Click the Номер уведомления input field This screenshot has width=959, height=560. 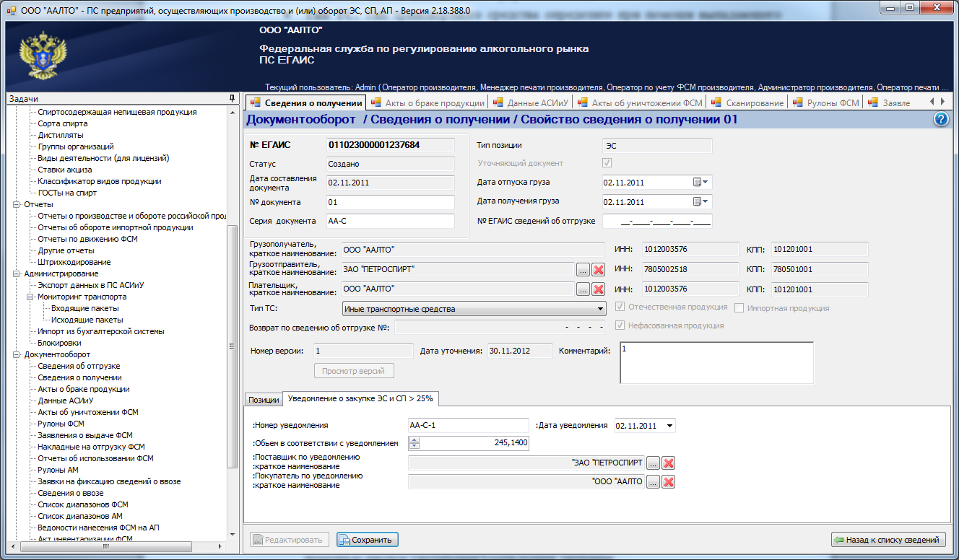[468, 426]
